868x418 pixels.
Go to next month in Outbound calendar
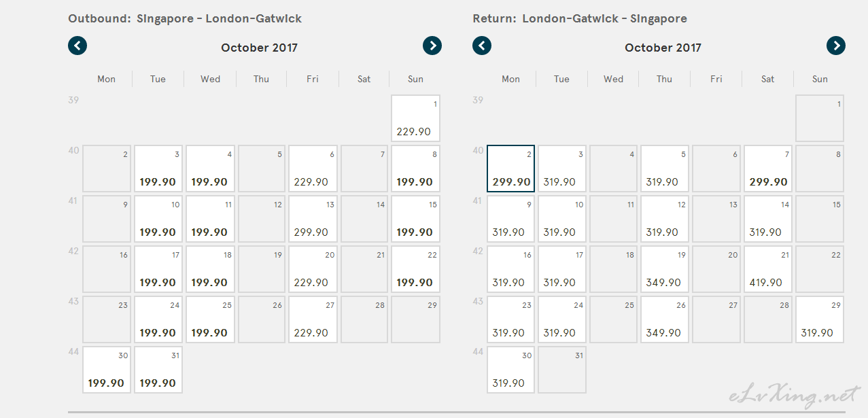tap(432, 46)
